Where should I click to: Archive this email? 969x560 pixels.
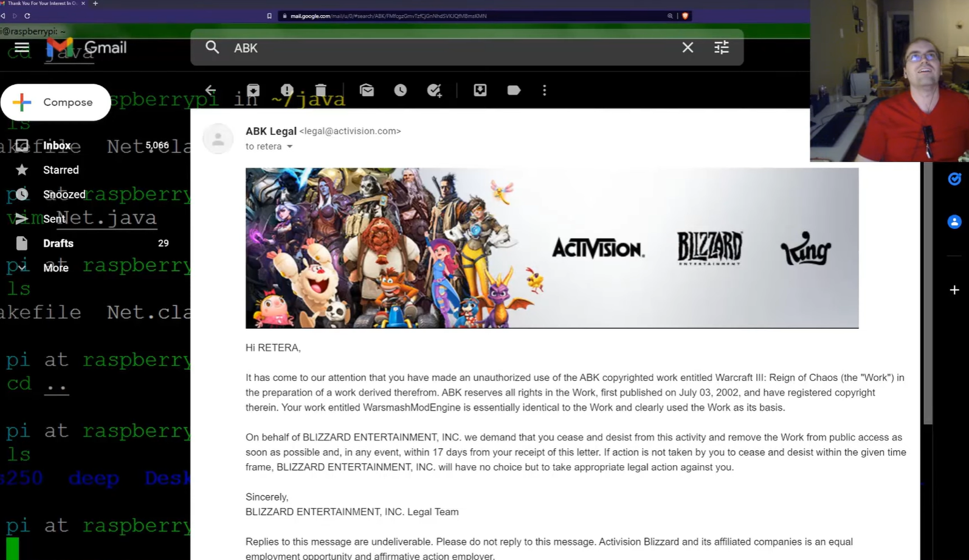(253, 90)
